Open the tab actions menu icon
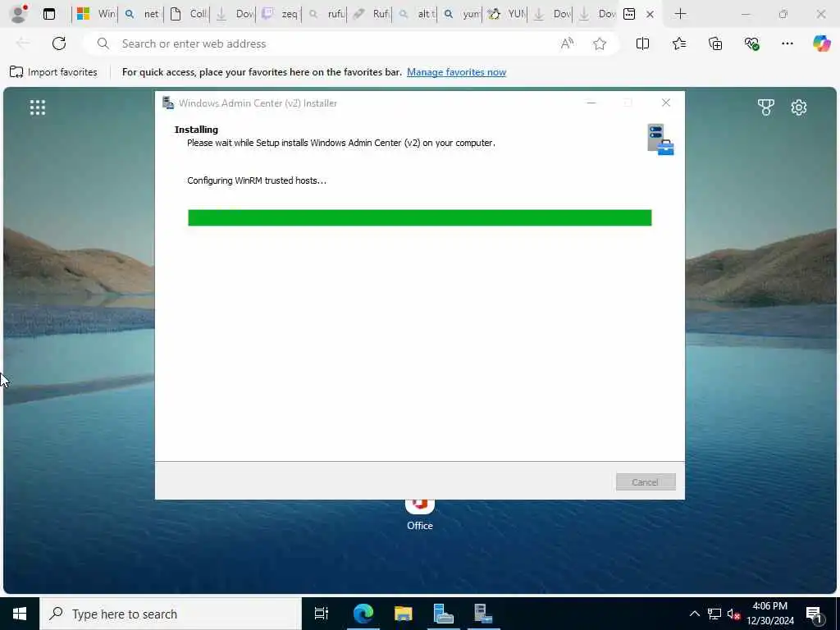840x630 pixels. pos(48,14)
